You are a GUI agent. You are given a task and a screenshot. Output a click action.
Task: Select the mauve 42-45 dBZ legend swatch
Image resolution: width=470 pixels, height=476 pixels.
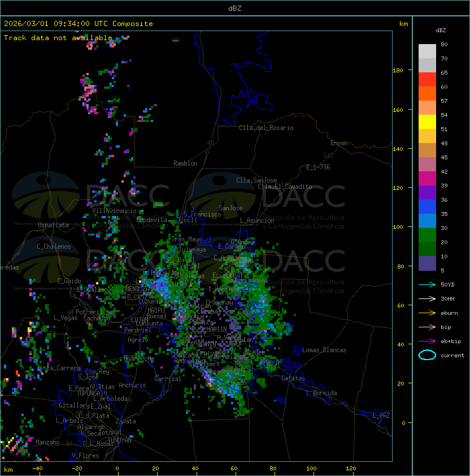(x=427, y=165)
